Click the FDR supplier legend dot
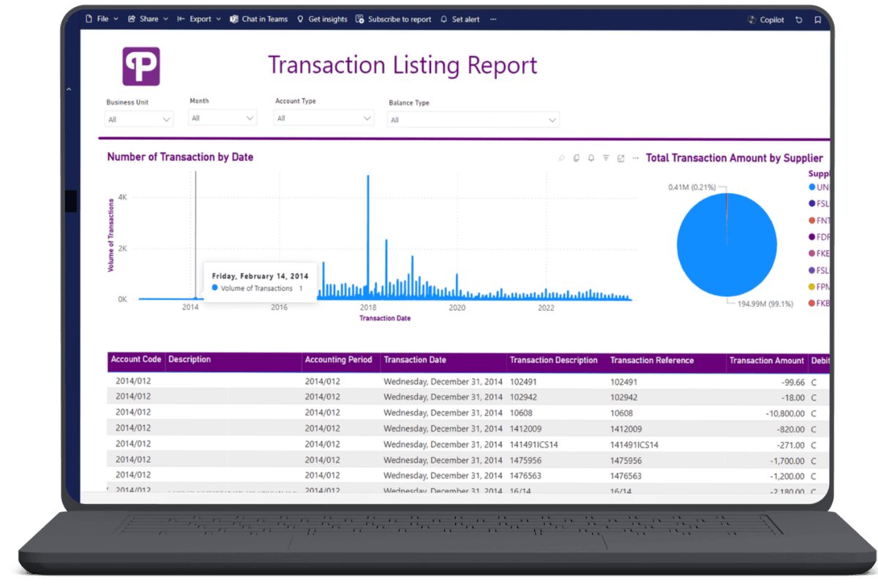Image resolution: width=878 pixels, height=588 pixels. 812,237
